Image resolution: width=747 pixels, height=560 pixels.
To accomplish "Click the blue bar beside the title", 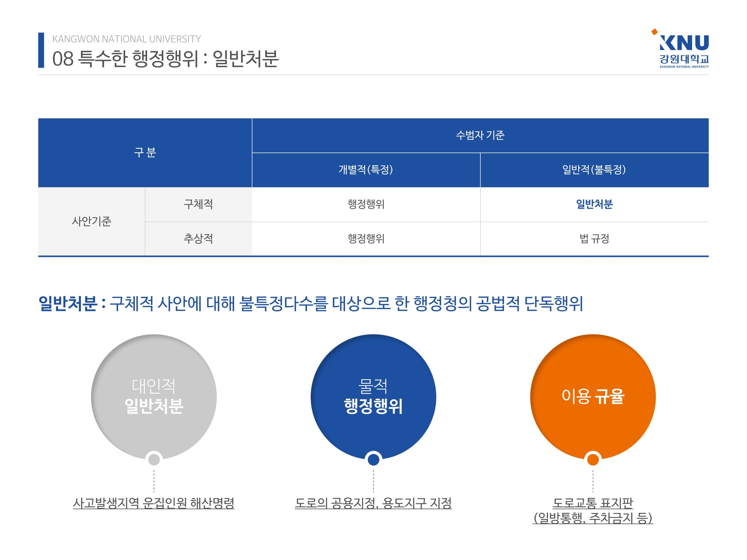I will coord(41,50).
